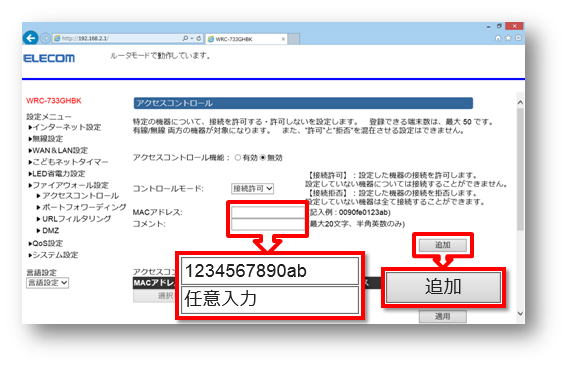Click the small 追加 button
The width and height of the screenshot is (567, 366).
(443, 245)
